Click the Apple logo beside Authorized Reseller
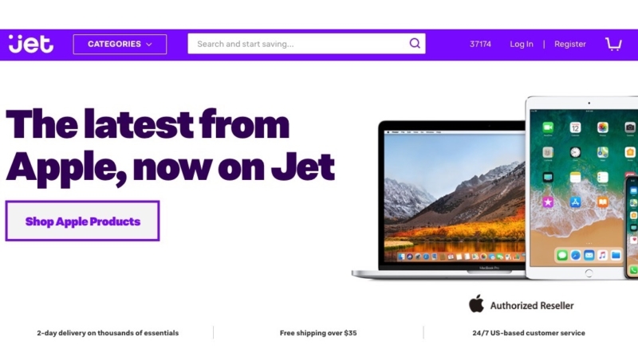 [x=476, y=303]
